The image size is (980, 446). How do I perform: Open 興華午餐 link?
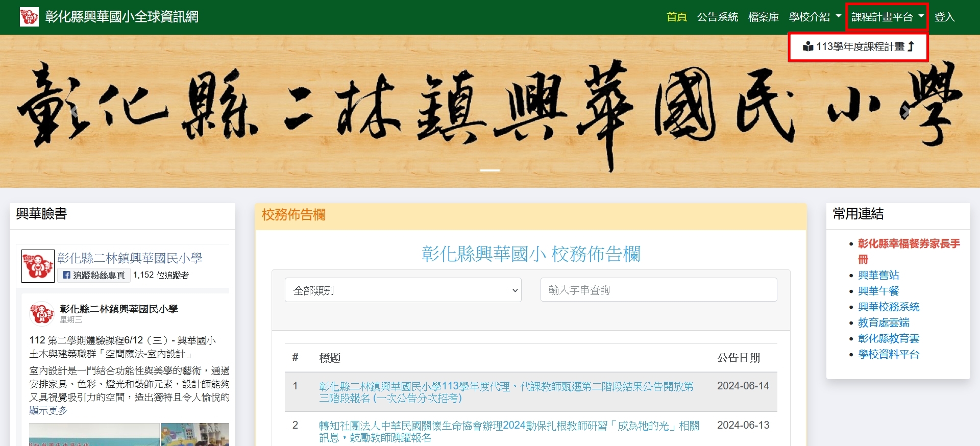pos(878,291)
